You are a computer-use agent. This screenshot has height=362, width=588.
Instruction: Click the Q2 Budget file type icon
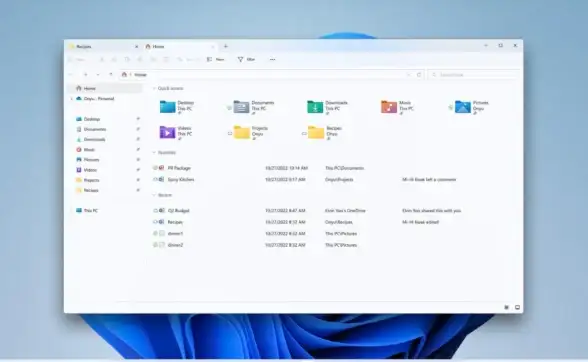pyautogui.click(x=162, y=210)
